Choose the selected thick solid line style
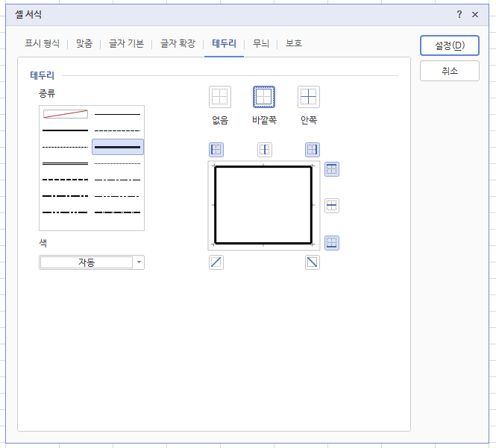The image size is (496, 448). pyautogui.click(x=118, y=147)
